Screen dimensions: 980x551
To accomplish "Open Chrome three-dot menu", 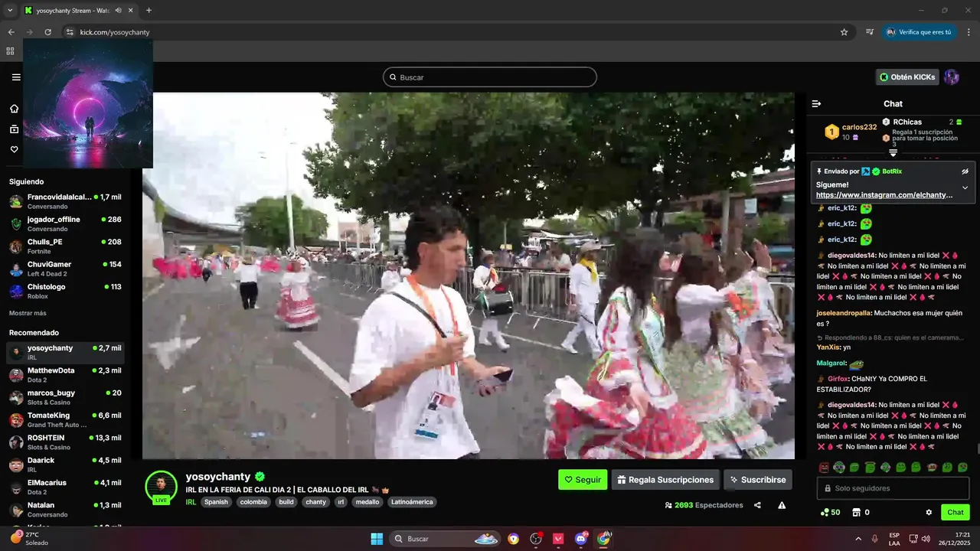I will click(969, 32).
